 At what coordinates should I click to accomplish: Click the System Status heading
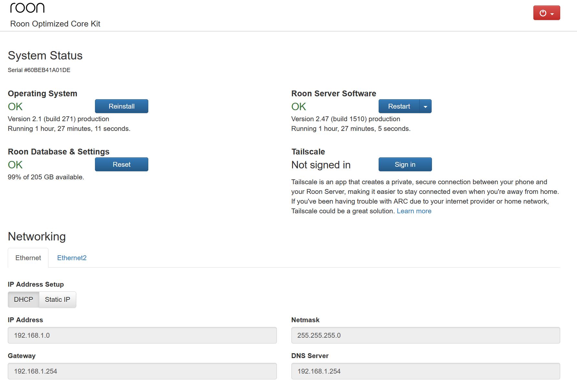pos(45,56)
